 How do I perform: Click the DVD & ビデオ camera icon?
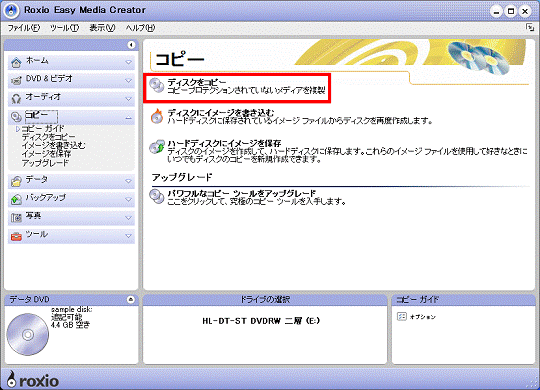coord(16,81)
